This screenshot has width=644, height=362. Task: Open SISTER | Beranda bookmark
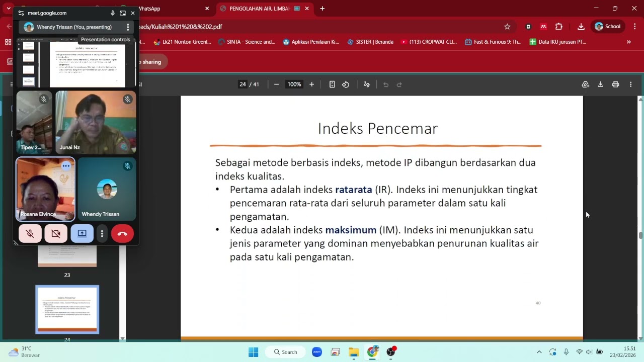point(370,42)
